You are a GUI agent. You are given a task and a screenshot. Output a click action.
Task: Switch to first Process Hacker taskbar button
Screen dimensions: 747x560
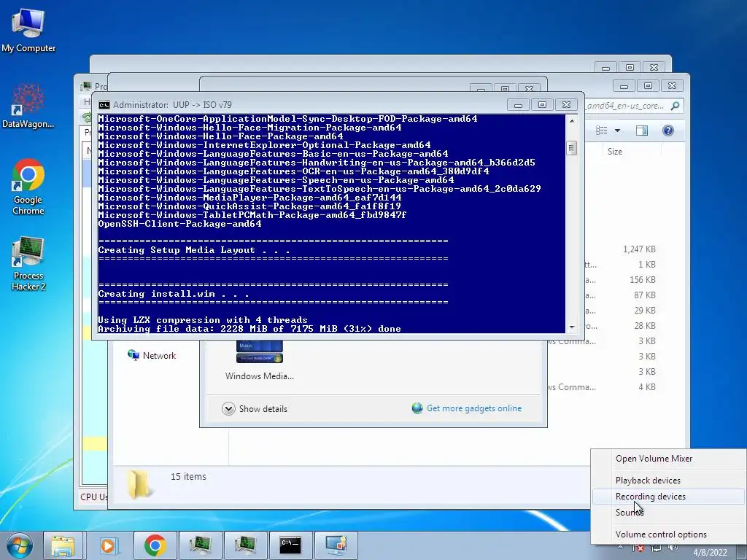[x=200, y=545]
